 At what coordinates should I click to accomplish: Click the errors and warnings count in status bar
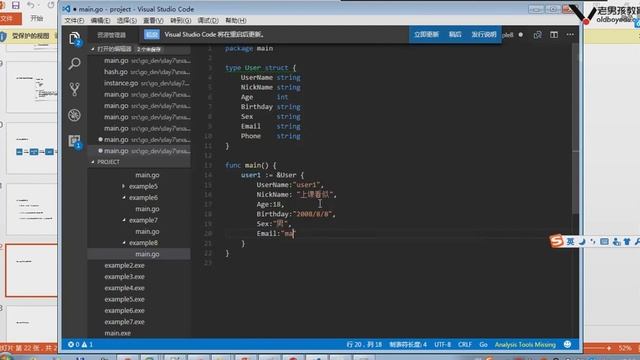(80, 344)
